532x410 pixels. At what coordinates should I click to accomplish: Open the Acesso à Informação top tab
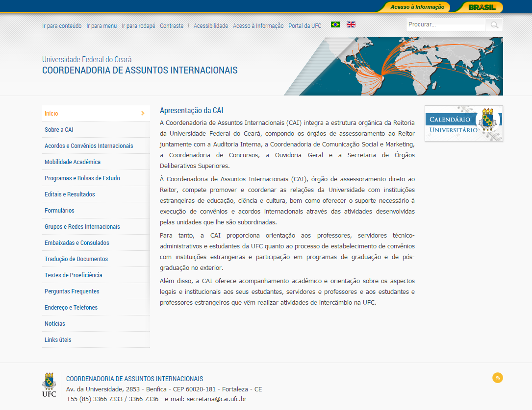(417, 7)
